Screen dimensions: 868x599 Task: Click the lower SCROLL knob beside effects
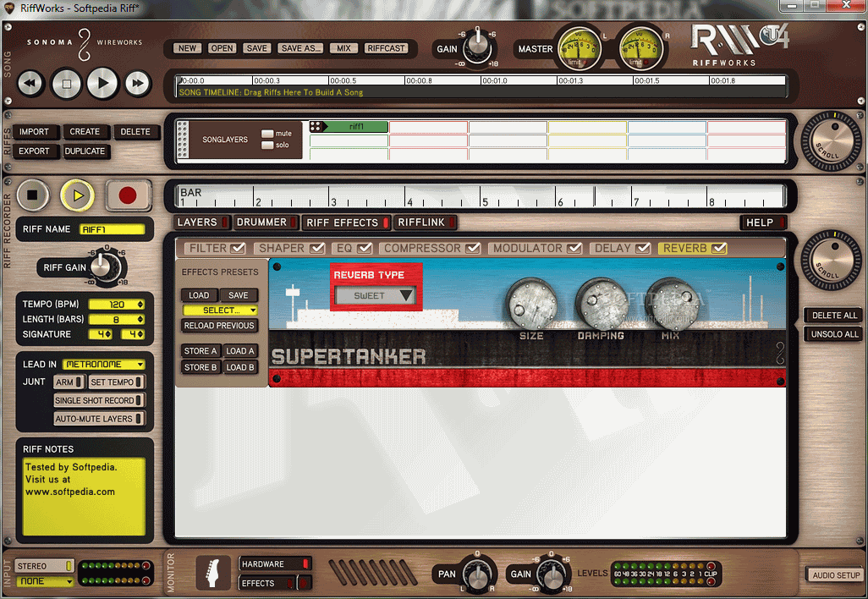click(831, 261)
